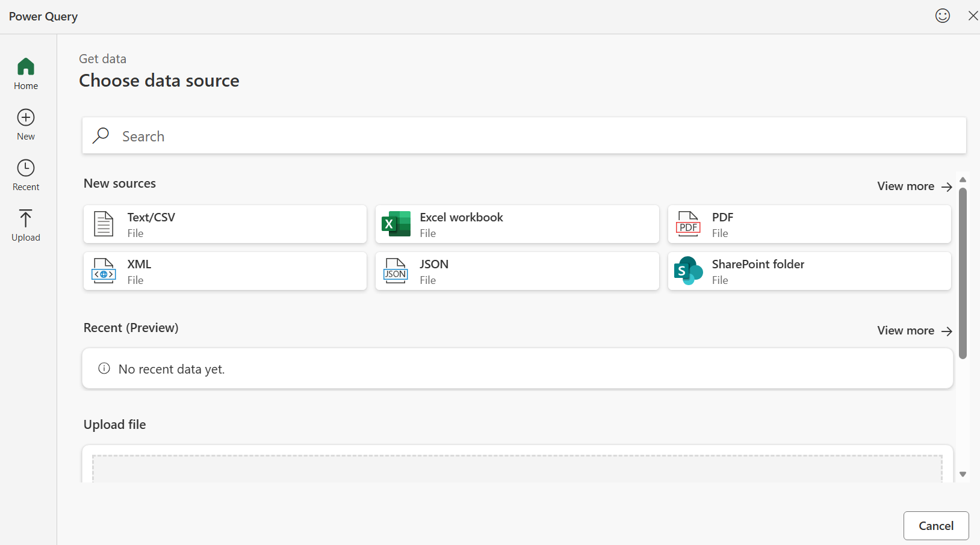Choose the XML file icon
The width and height of the screenshot is (980, 545).
click(104, 271)
